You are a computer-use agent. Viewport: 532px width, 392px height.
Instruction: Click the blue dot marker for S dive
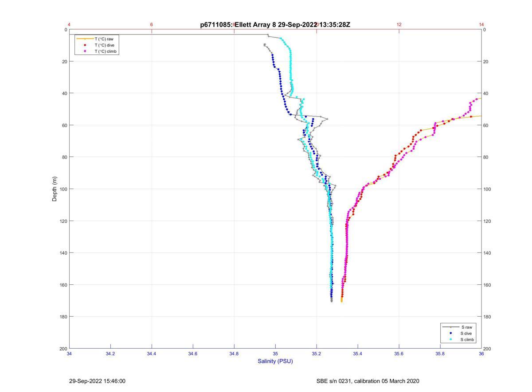pyautogui.click(x=450, y=333)
